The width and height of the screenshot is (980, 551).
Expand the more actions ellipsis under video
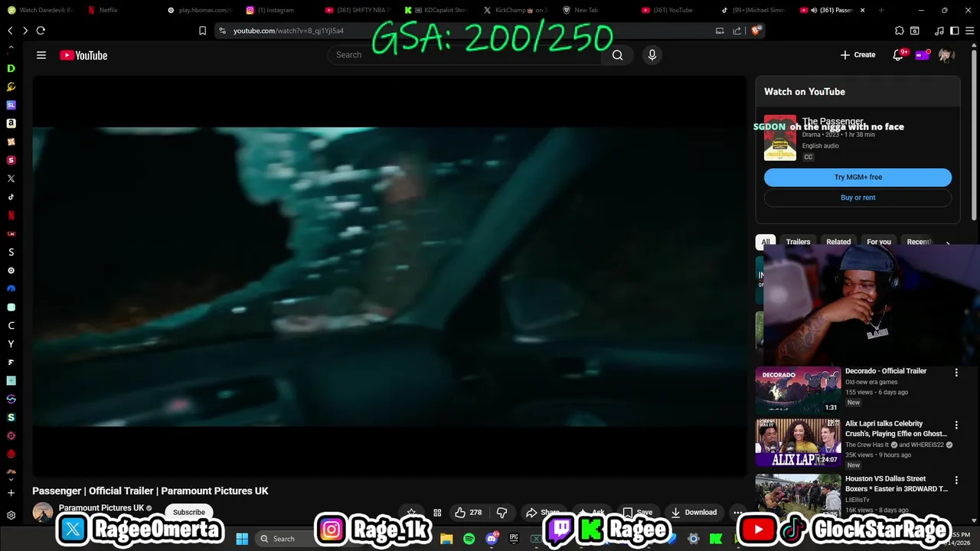pos(737,513)
